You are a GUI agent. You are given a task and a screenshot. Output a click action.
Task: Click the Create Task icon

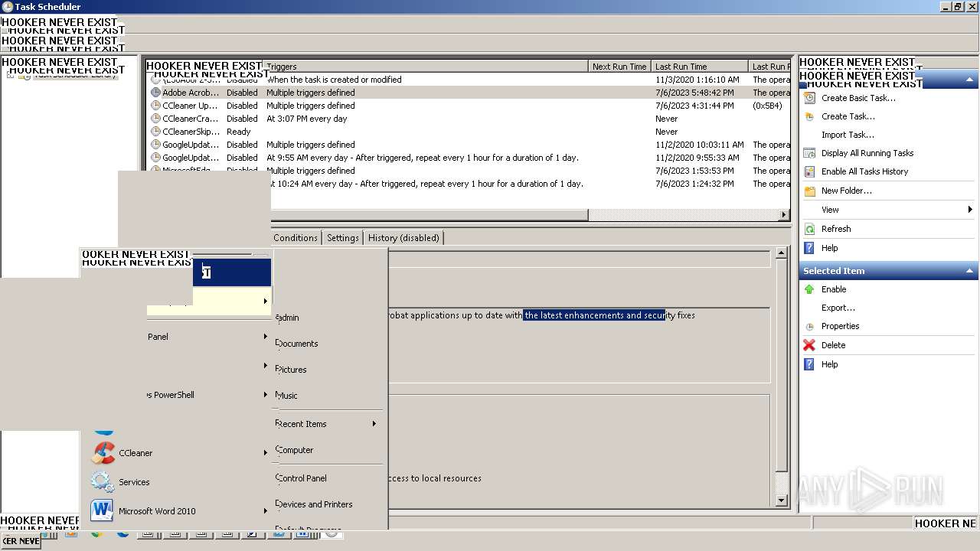coord(809,116)
